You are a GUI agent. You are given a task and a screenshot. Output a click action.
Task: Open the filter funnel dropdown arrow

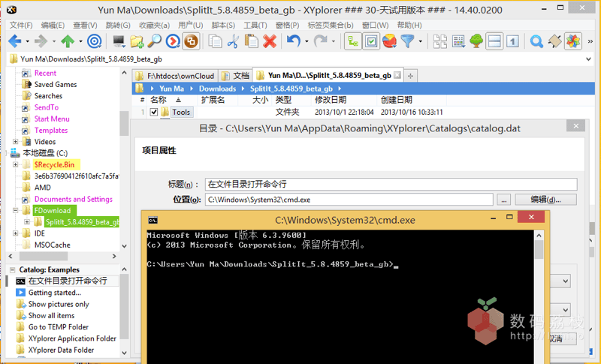coord(421,41)
